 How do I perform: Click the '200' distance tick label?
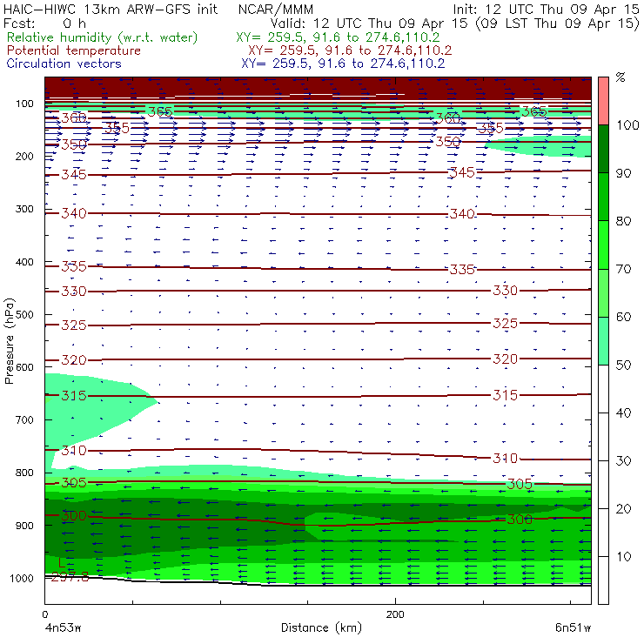point(395,614)
